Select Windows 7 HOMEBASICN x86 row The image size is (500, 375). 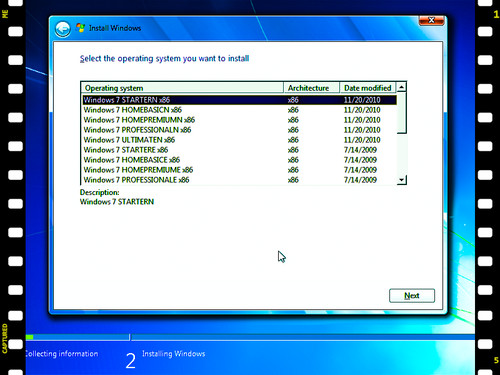239,110
